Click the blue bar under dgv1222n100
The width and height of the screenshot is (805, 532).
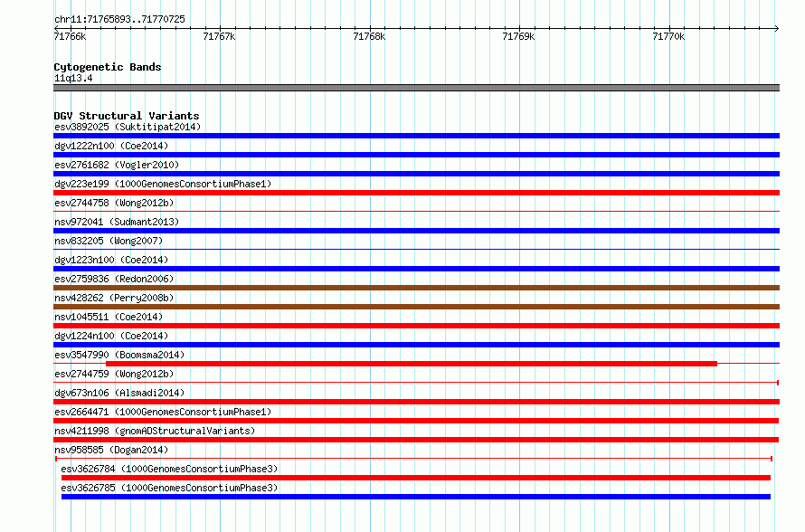416,155
